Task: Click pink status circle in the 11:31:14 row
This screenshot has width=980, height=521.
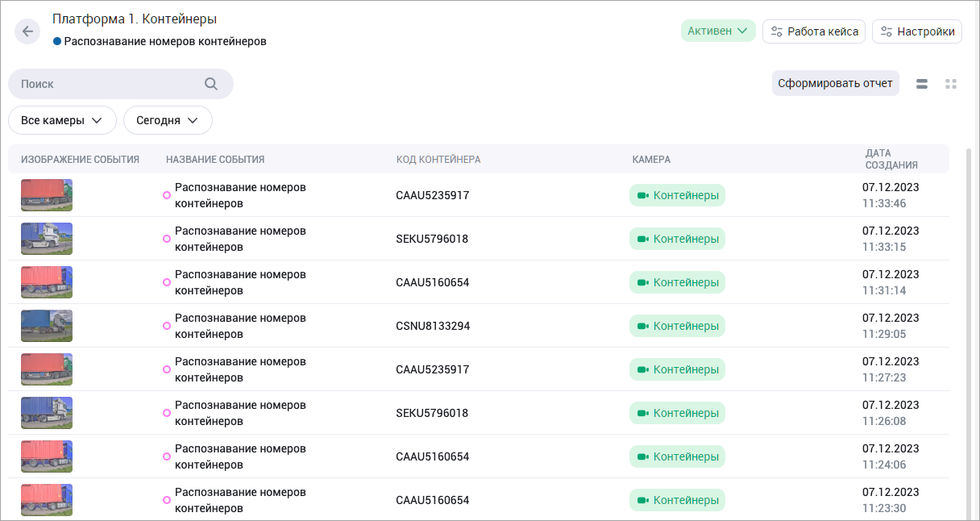Action: (167, 282)
